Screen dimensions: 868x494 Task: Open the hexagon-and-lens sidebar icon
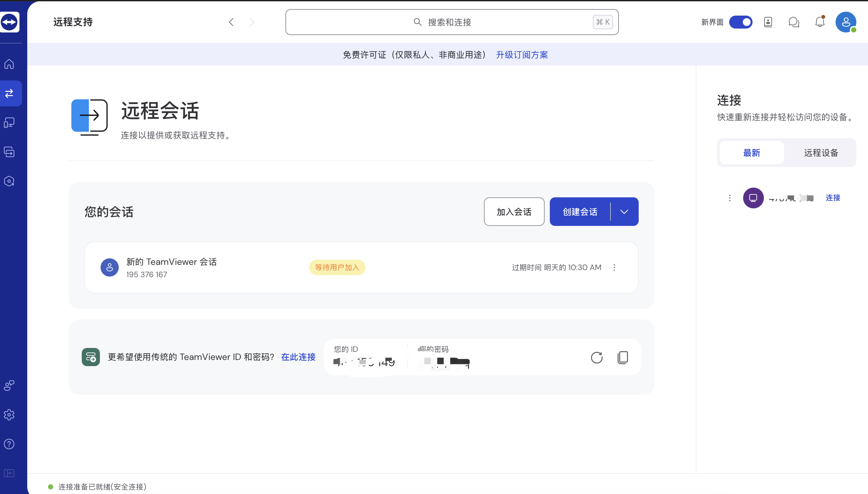[9, 181]
